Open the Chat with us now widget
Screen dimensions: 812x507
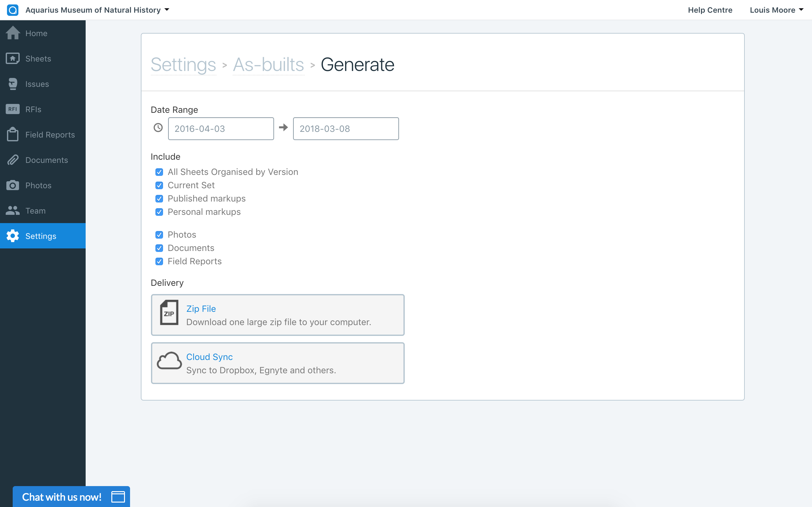click(71, 497)
